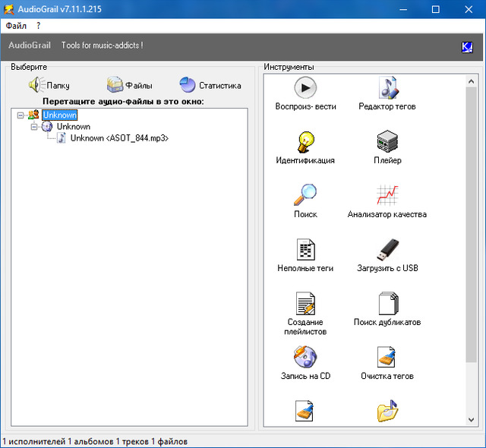
Task: Collapse the Unknown album node
Action: point(34,127)
